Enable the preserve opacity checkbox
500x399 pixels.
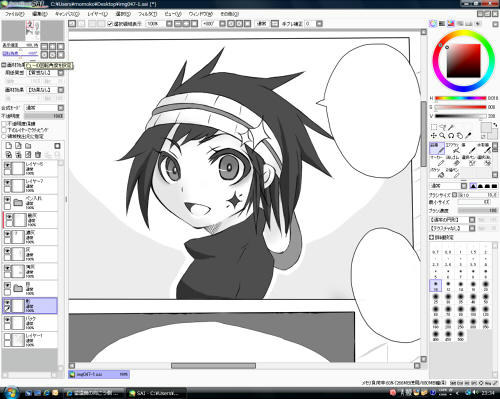click(x=4, y=124)
